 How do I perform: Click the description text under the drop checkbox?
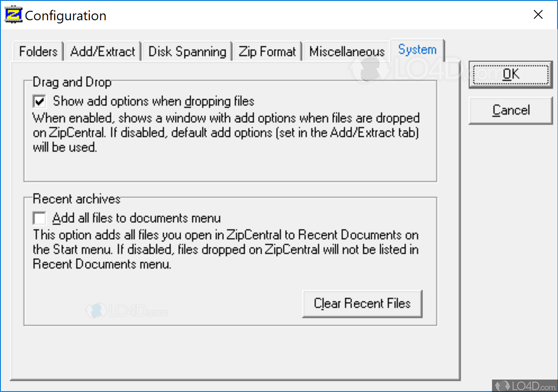[x=225, y=132]
